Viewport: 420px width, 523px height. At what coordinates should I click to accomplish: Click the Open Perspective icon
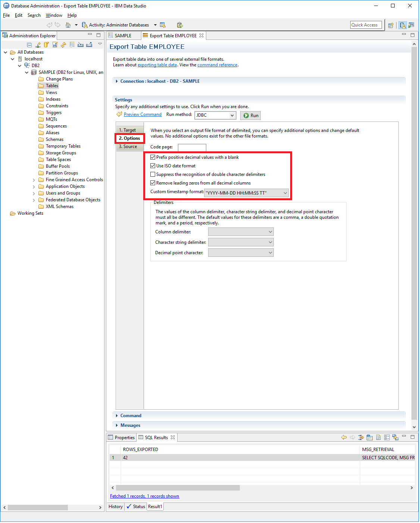click(x=391, y=25)
